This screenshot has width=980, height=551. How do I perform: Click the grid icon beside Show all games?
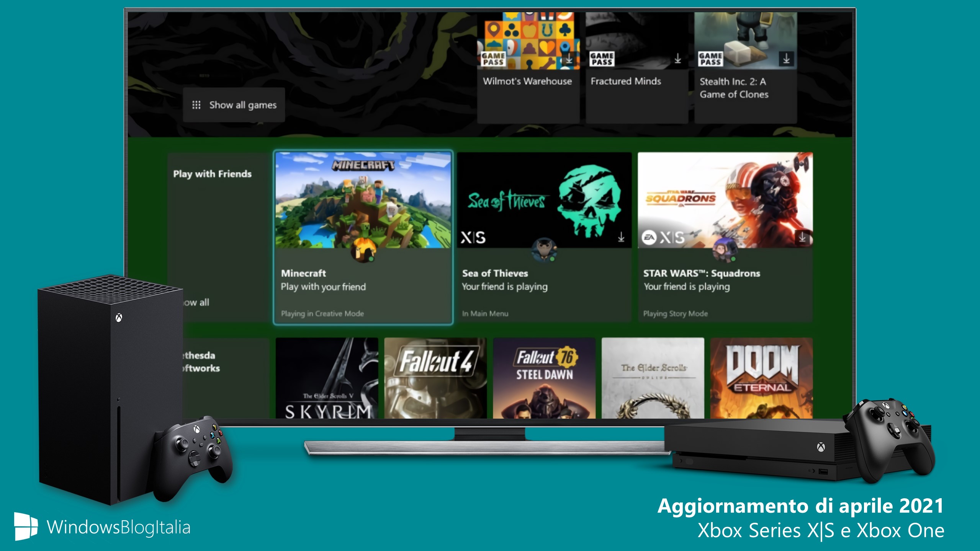pyautogui.click(x=196, y=105)
